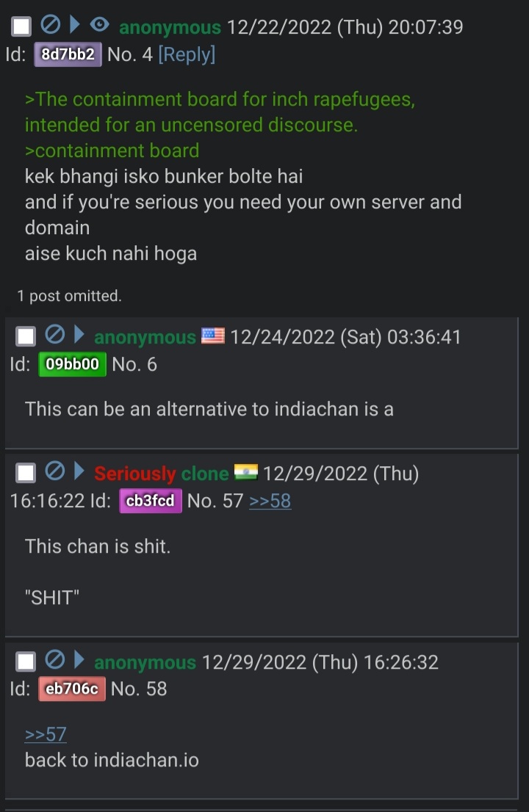Follow the >>58 backlink on post 57
This screenshot has height=812, width=529.
(x=270, y=501)
